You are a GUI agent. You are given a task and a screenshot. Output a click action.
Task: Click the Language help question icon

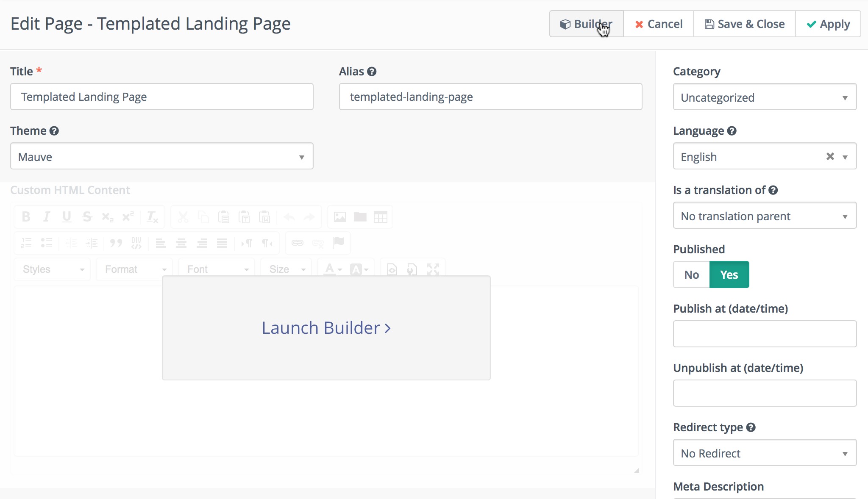[x=732, y=131]
